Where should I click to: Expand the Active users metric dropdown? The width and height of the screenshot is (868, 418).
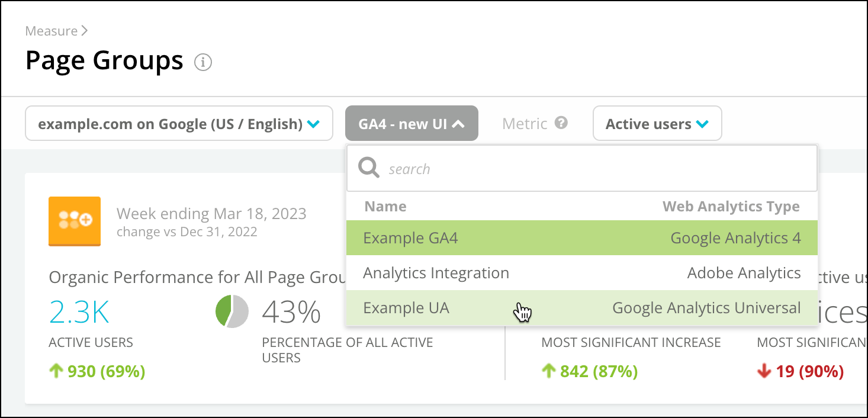[657, 124]
